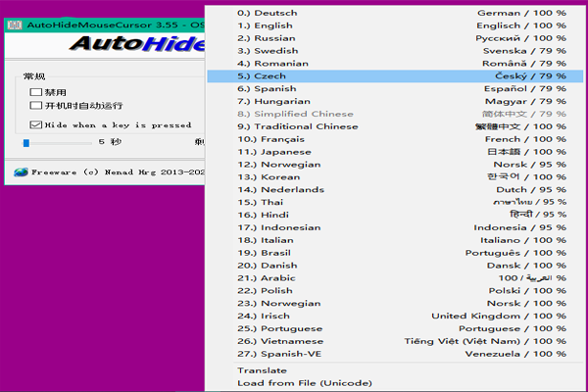Screen dimensions: 588x392
Task: Click the 5 秒 value text
Action: (110, 142)
